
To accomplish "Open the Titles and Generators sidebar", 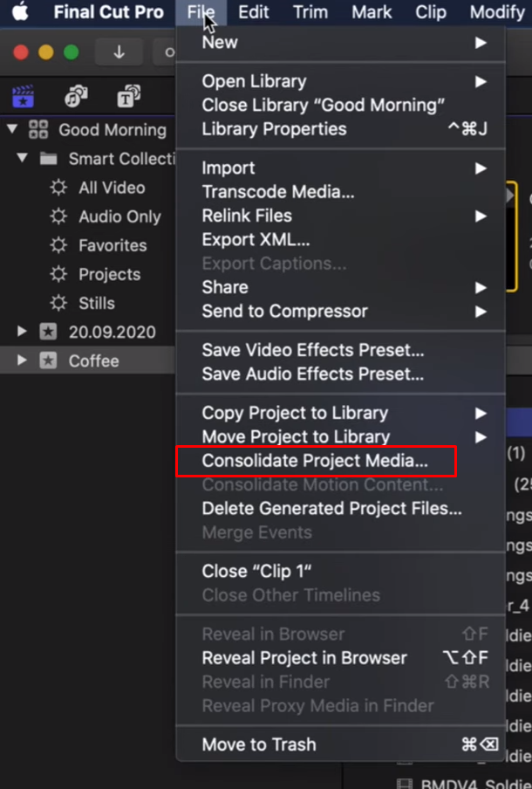I will [x=128, y=96].
